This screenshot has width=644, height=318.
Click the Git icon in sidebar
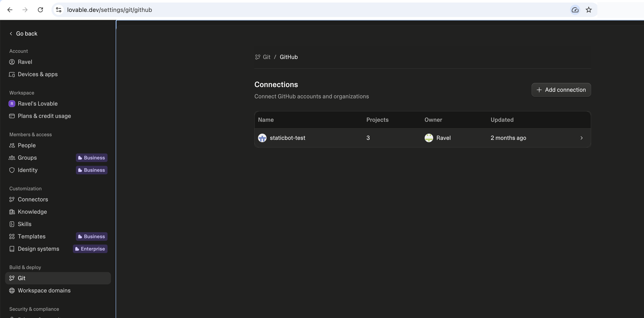(x=12, y=278)
